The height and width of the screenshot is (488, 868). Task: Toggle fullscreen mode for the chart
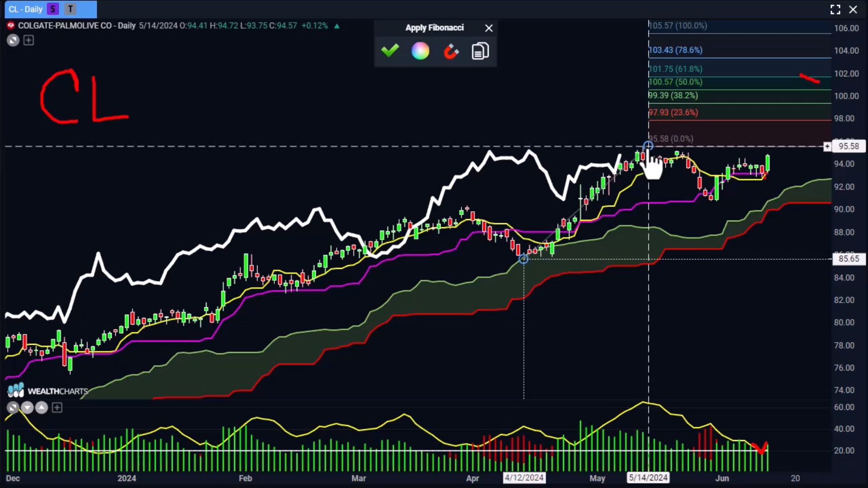(x=835, y=9)
